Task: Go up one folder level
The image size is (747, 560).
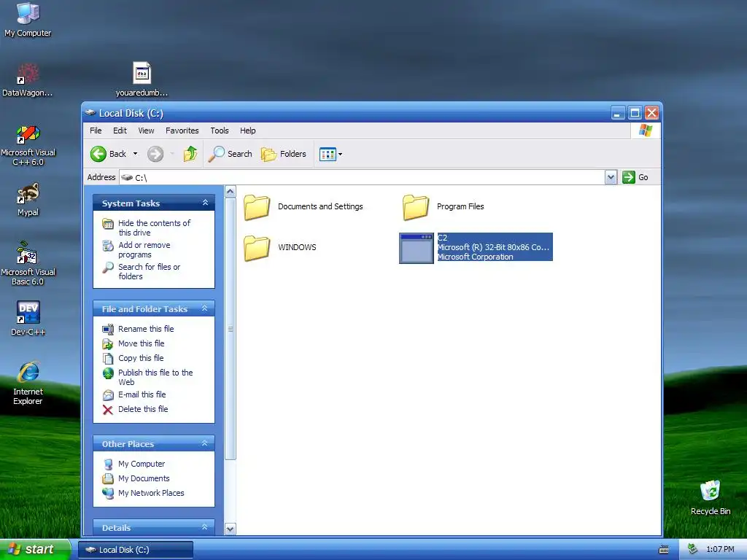Action: pos(190,154)
